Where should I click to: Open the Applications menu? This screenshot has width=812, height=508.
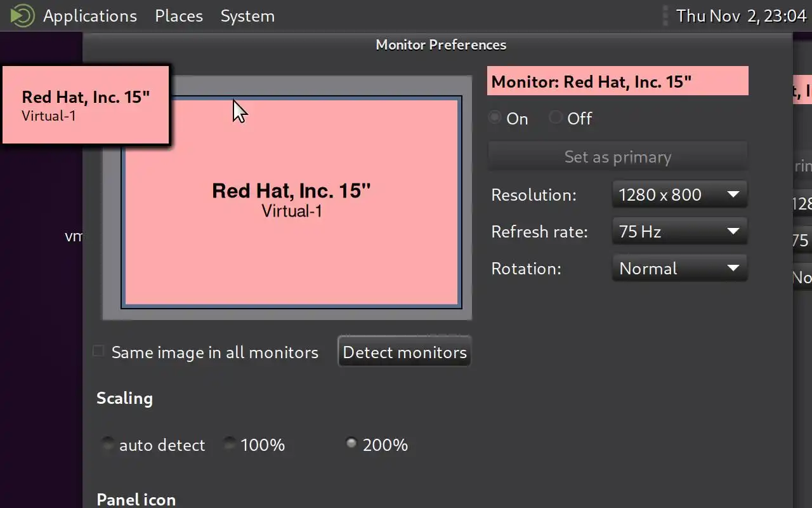pyautogui.click(x=89, y=16)
